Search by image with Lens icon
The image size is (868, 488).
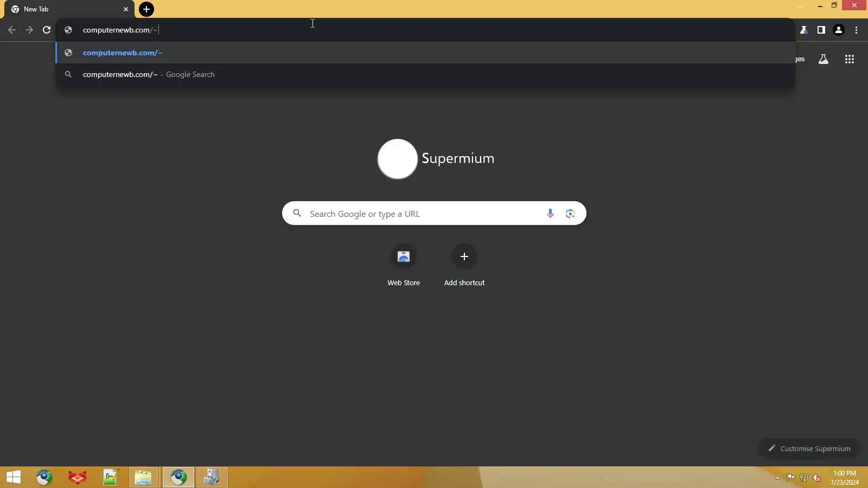point(570,213)
